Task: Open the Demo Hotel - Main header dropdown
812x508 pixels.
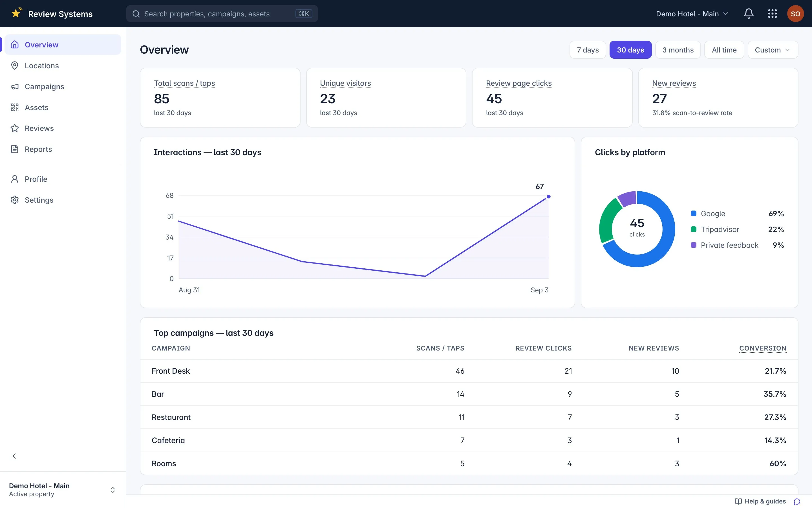Action: [x=692, y=14]
